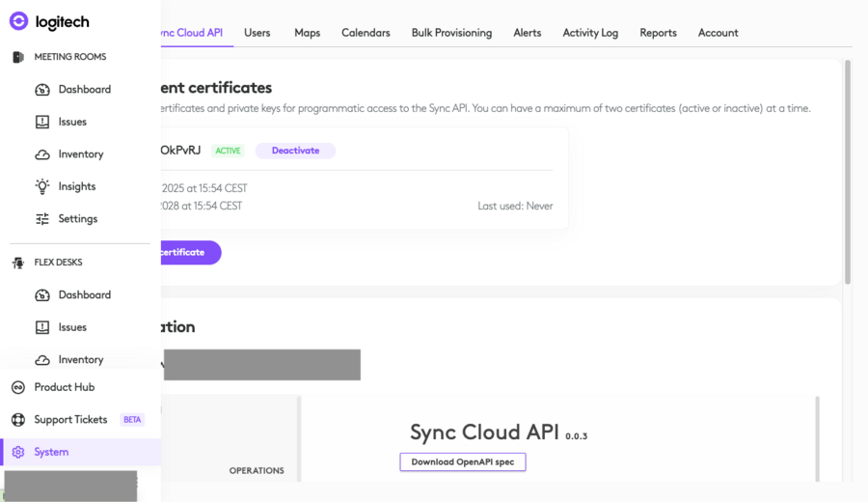Viewport: 868px width, 502px height.
Task: Click the Insights lightbulb icon
Action: pos(42,186)
